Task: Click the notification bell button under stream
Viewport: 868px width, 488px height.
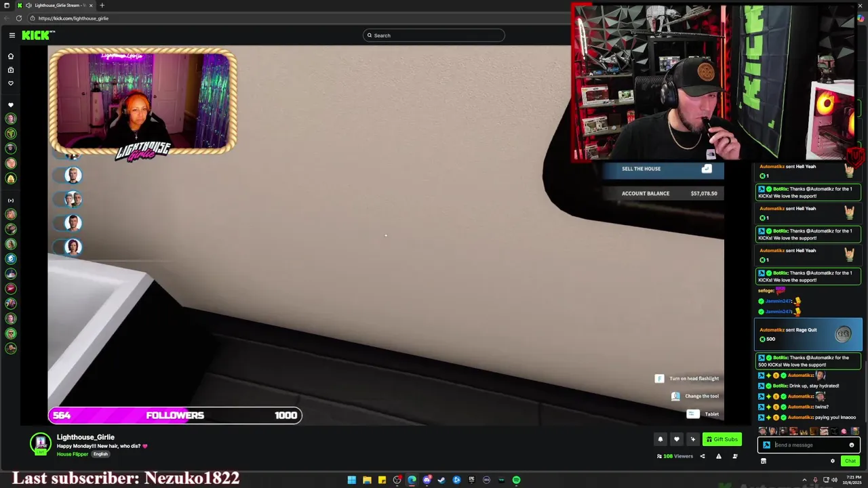Action: [x=660, y=439]
